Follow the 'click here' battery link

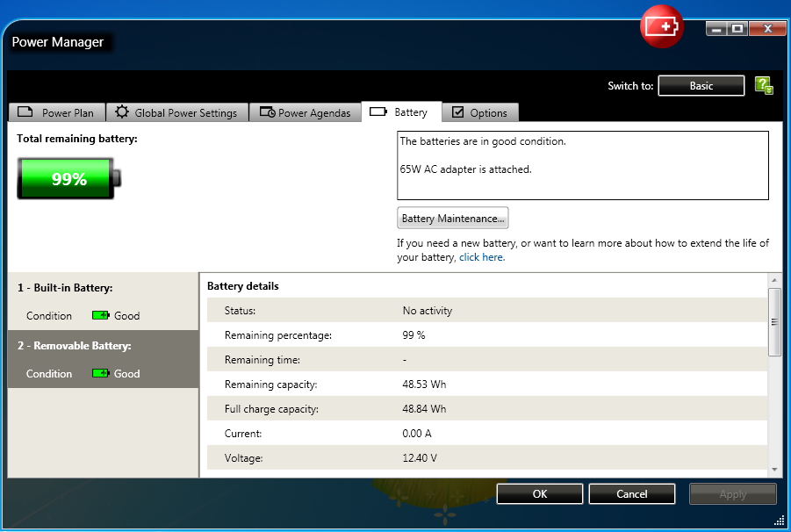482,257
